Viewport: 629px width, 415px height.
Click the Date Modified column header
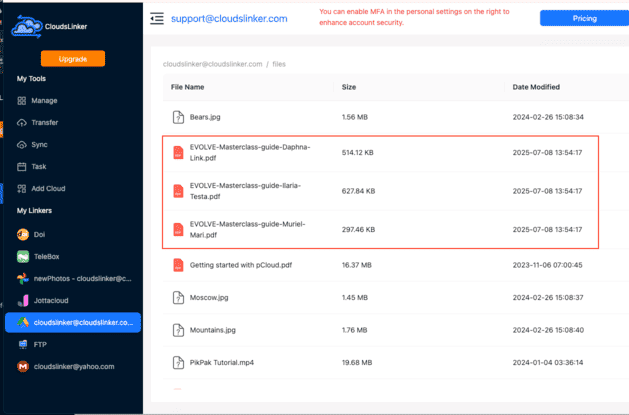[536, 87]
